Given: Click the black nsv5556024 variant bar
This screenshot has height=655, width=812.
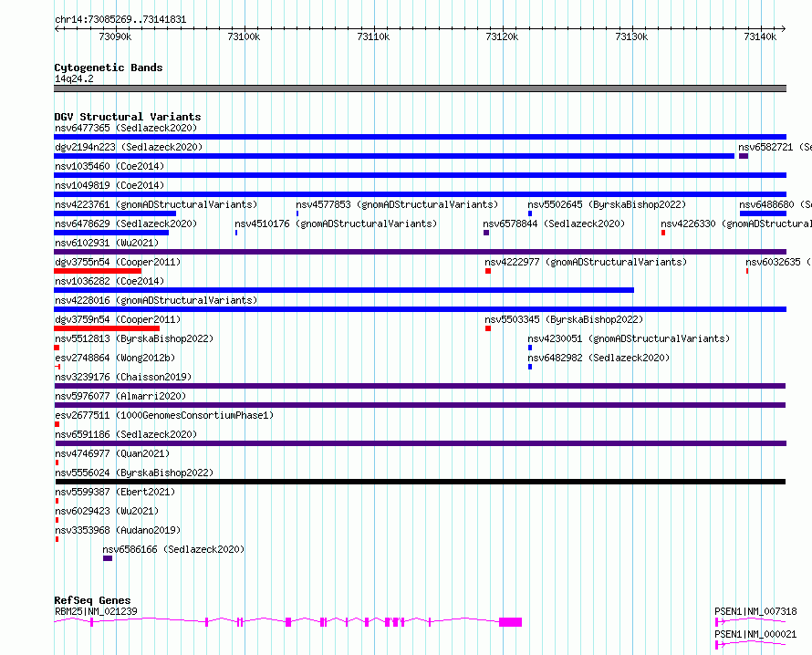Looking at the screenshot, I should [421, 482].
